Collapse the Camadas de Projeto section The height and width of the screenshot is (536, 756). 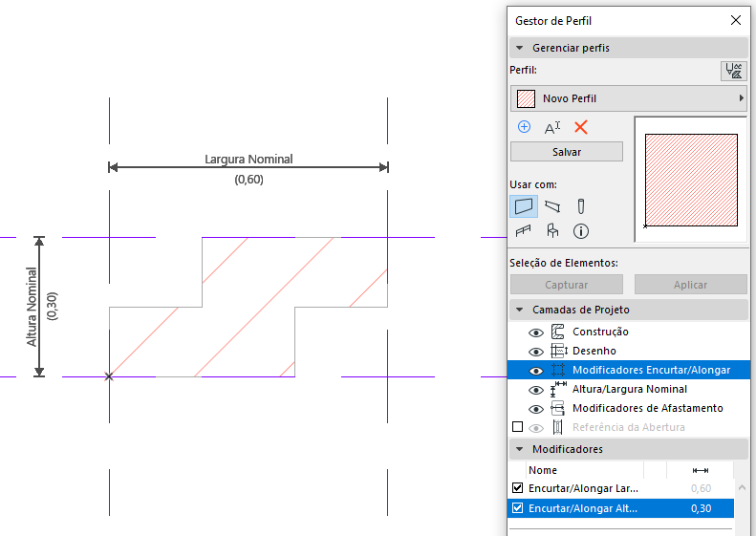pos(519,310)
